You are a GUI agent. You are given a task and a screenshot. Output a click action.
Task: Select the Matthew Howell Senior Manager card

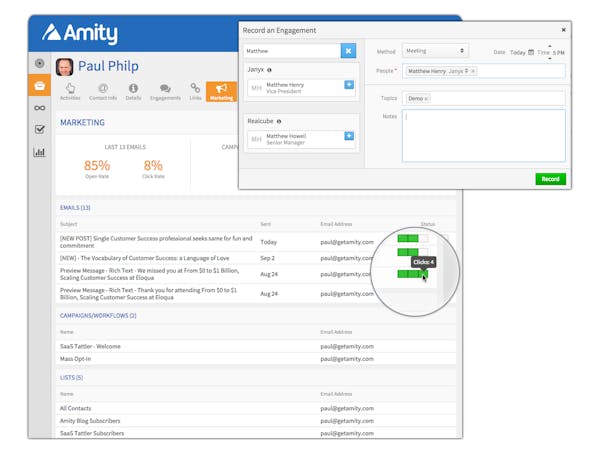tap(301, 139)
